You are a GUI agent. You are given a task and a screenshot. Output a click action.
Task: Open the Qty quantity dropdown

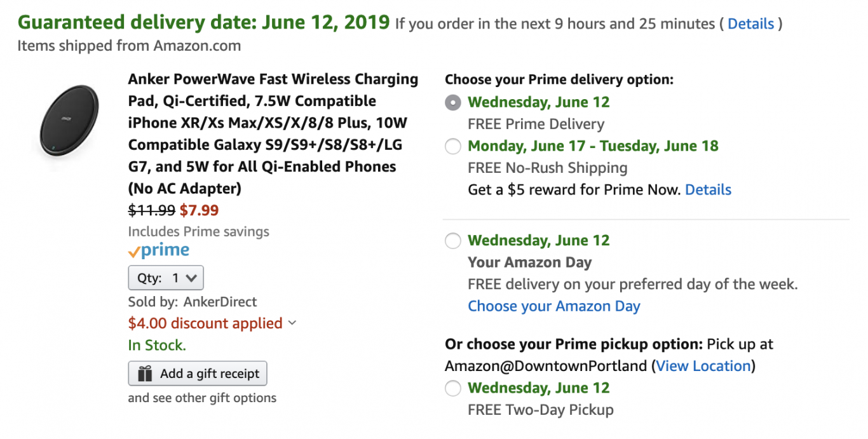click(166, 278)
